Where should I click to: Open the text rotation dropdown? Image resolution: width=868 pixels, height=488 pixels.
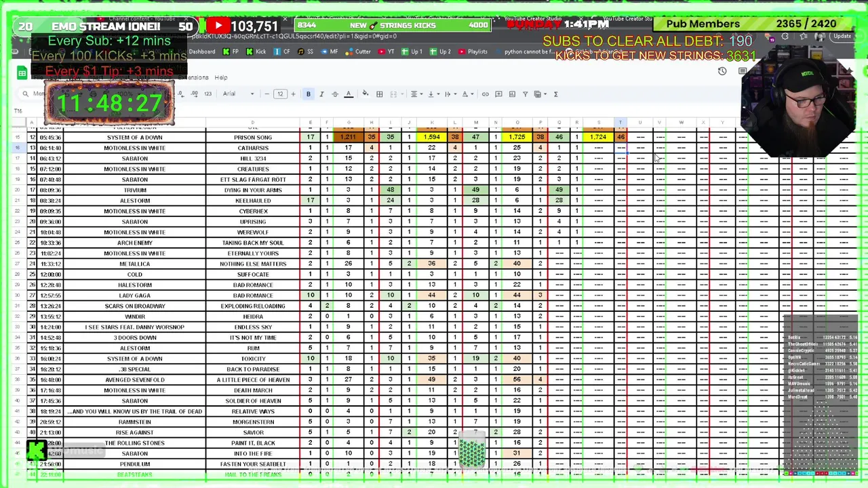pos(467,94)
